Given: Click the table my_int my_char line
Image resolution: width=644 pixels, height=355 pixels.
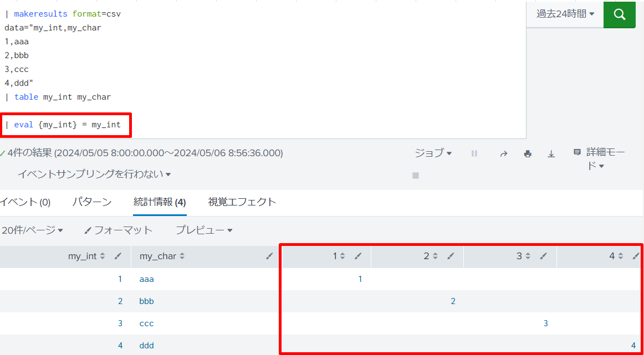Looking at the screenshot, I should click(58, 97).
